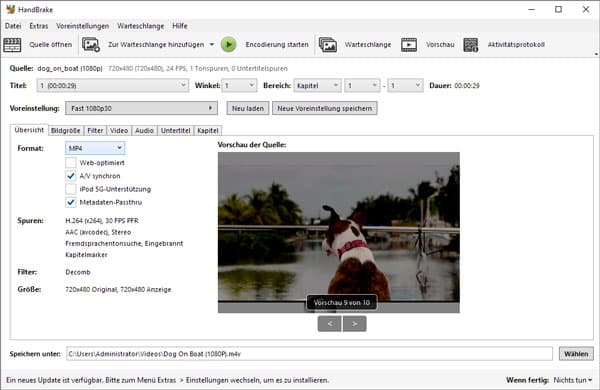The width and height of the screenshot is (600, 390).
Task: Click the Quelle öffnen label
Action: pyautogui.click(x=51, y=45)
